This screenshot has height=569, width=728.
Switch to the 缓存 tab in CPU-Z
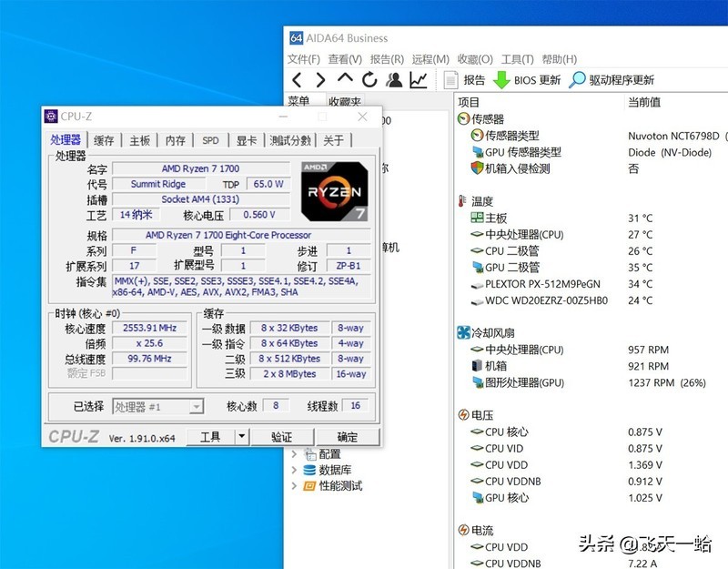pos(104,140)
